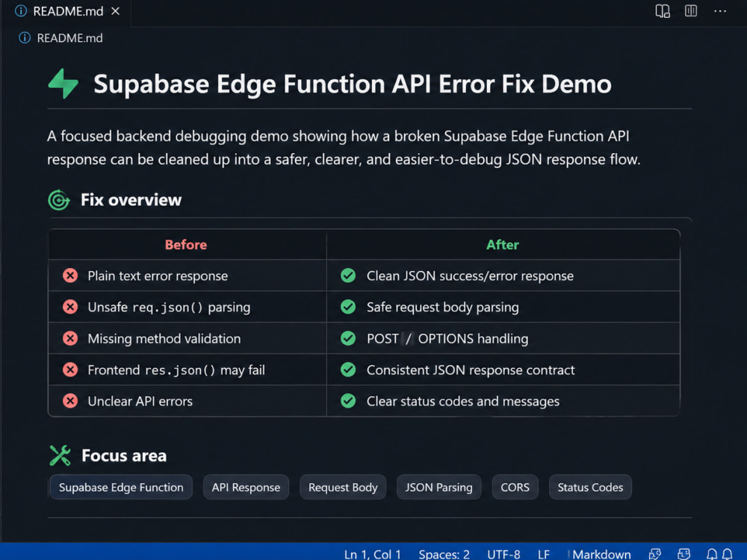Click the Supabase Edge Function tag
This screenshot has height=560, width=747.
click(x=121, y=487)
